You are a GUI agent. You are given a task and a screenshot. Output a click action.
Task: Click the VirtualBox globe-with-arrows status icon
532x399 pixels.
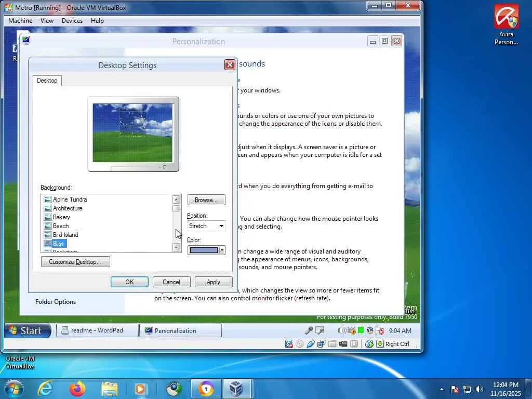pyautogui.click(x=369, y=344)
